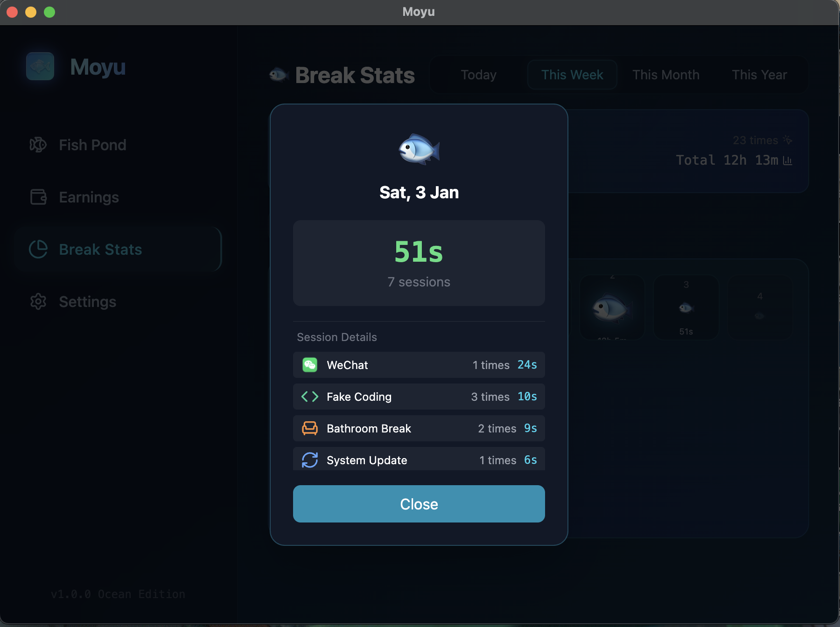Viewport: 840px width, 627px height.
Task: Click the Fish Pond fish icon
Action: (x=38, y=145)
